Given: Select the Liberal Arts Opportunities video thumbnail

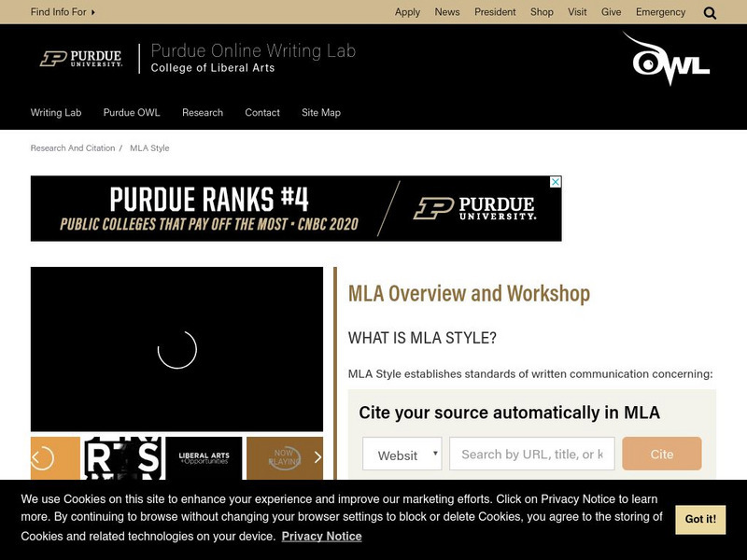Looking at the screenshot, I should pyautogui.click(x=204, y=458).
